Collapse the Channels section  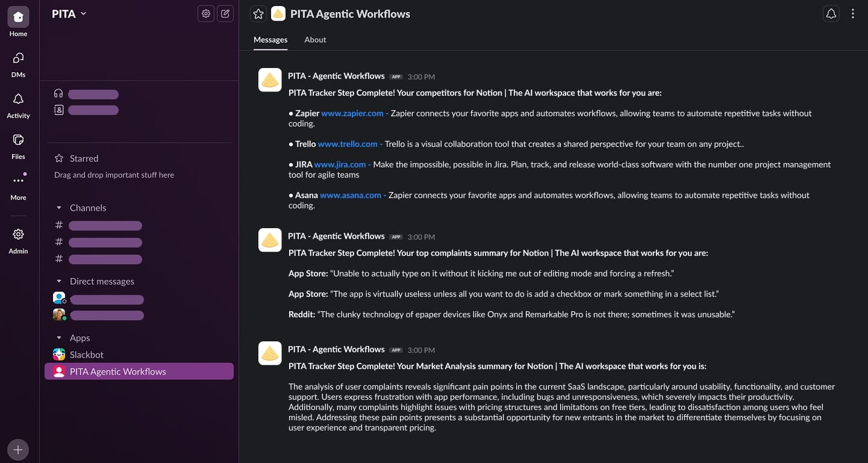[x=59, y=207]
